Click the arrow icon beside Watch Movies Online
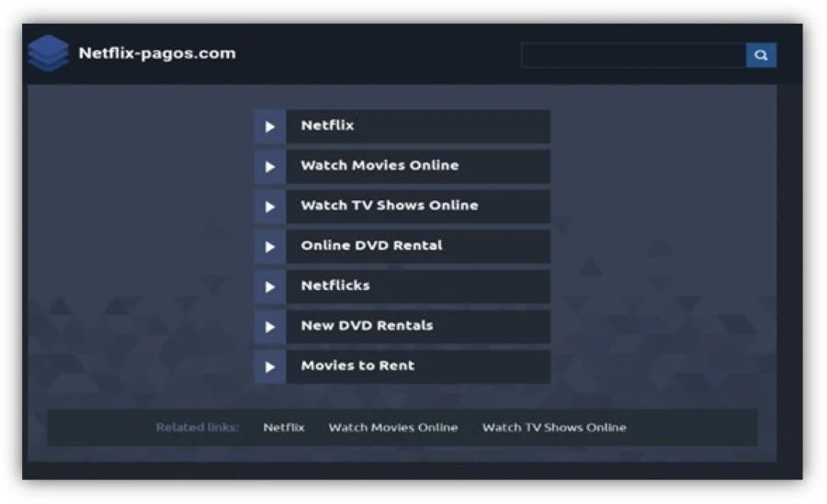This screenshot has width=827, height=504. [269, 166]
